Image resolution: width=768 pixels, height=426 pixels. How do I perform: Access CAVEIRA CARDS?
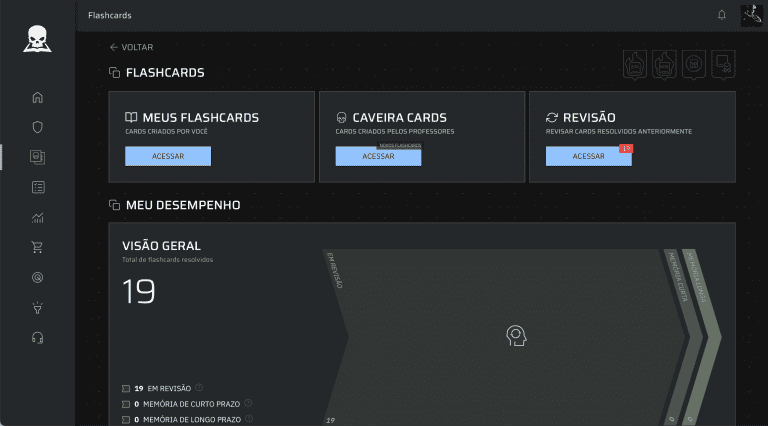pos(378,156)
